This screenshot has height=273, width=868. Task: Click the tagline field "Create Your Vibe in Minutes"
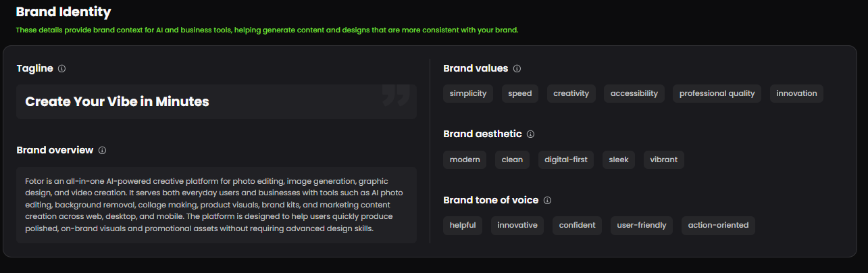[x=216, y=101]
